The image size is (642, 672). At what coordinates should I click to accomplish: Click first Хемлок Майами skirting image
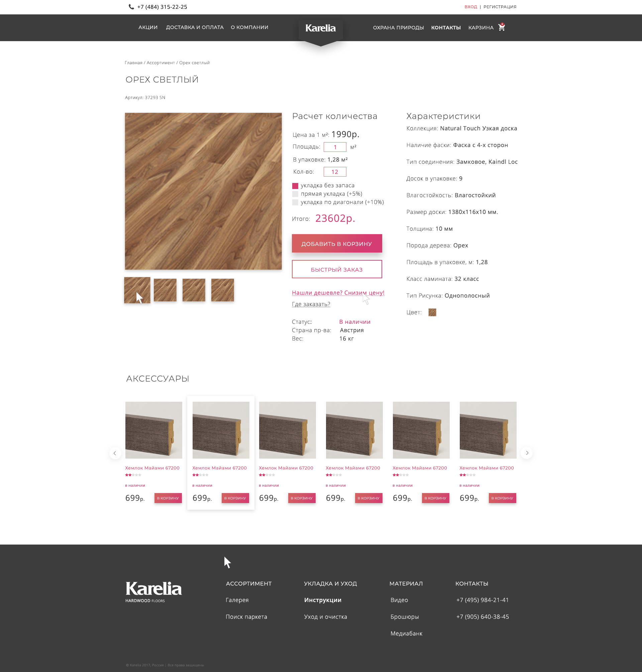click(154, 429)
